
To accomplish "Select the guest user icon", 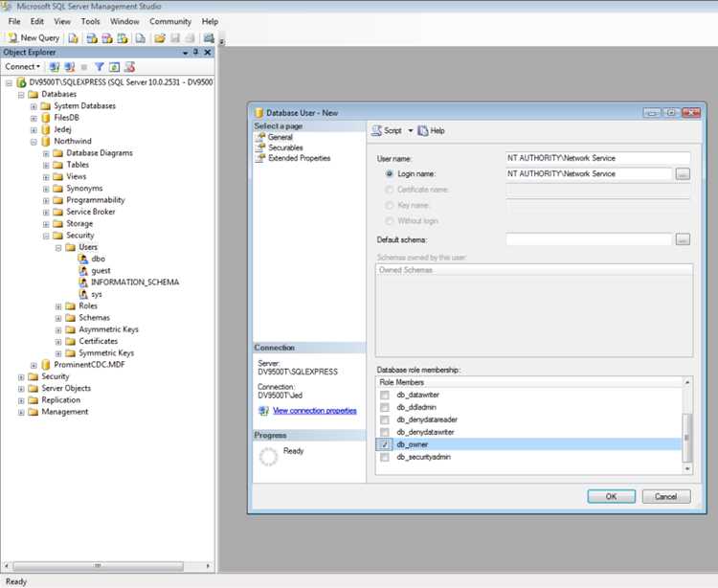I will (83, 271).
